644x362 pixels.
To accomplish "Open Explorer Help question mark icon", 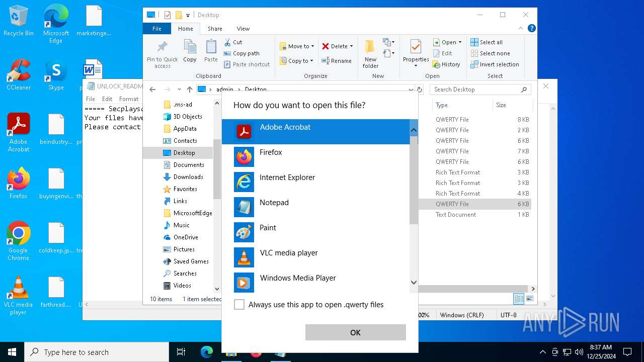I will tap(532, 29).
